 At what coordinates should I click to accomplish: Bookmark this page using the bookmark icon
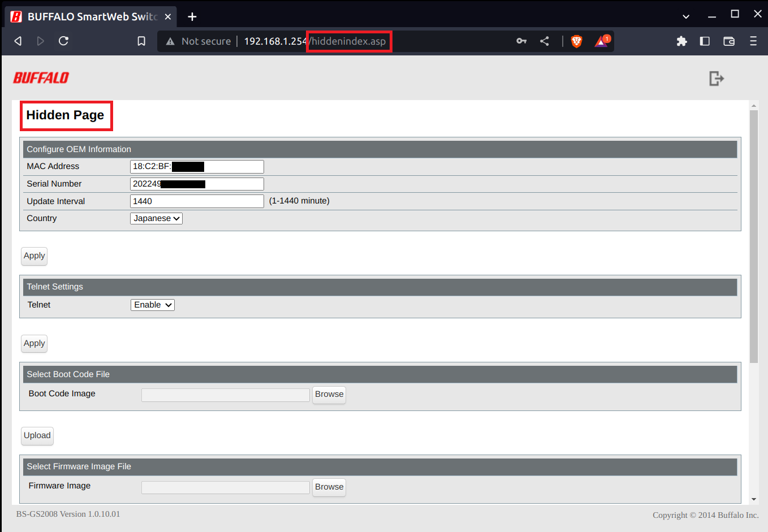pyautogui.click(x=141, y=41)
